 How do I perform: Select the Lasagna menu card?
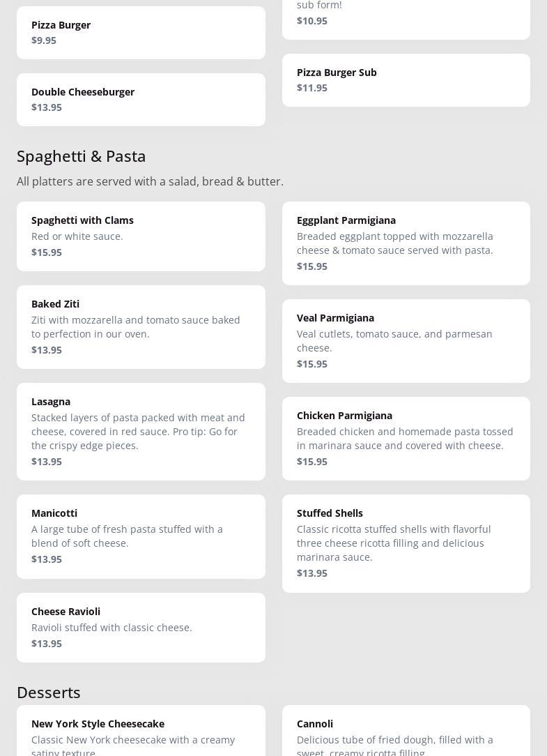pos(141,432)
